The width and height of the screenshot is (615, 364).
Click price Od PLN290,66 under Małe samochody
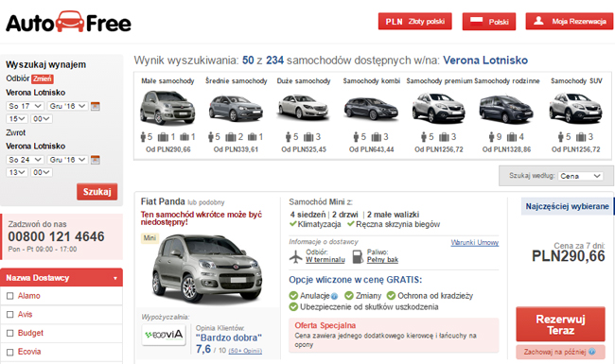[168, 149]
